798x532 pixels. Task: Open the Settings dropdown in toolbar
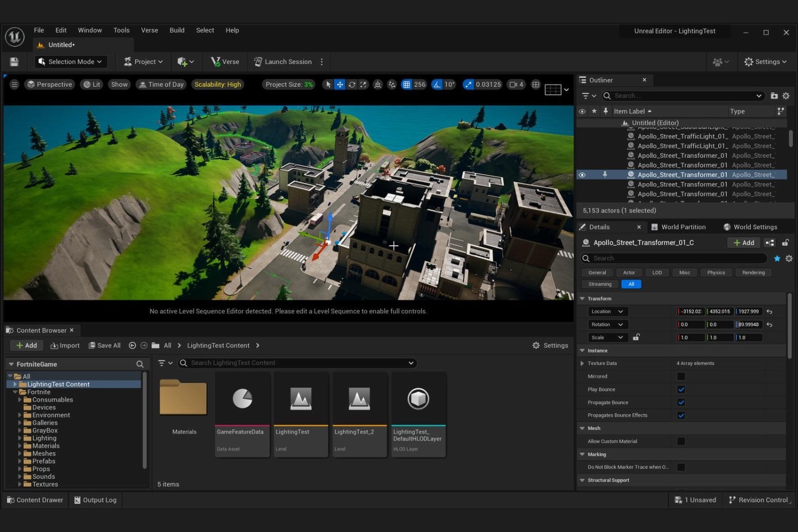[766, 62]
